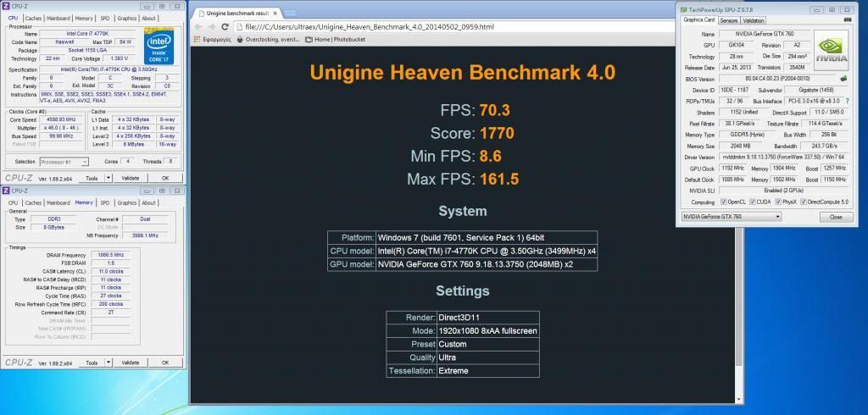Screen dimensions: 868x415
Task: Click the CAS# Latency 11.0 clocks value
Action: 110,272
